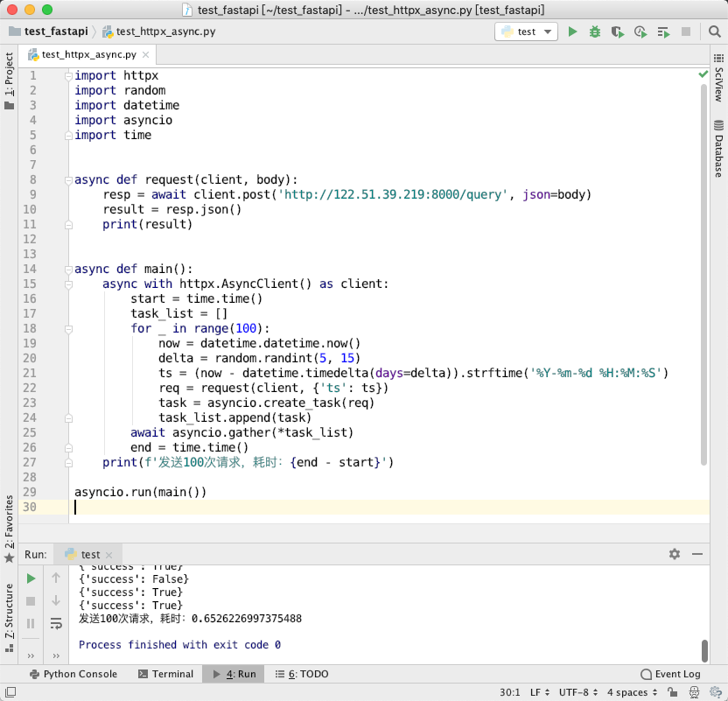Click the Search Everywhere magnifier icon
Image resolution: width=728 pixels, height=701 pixels.
click(x=715, y=32)
